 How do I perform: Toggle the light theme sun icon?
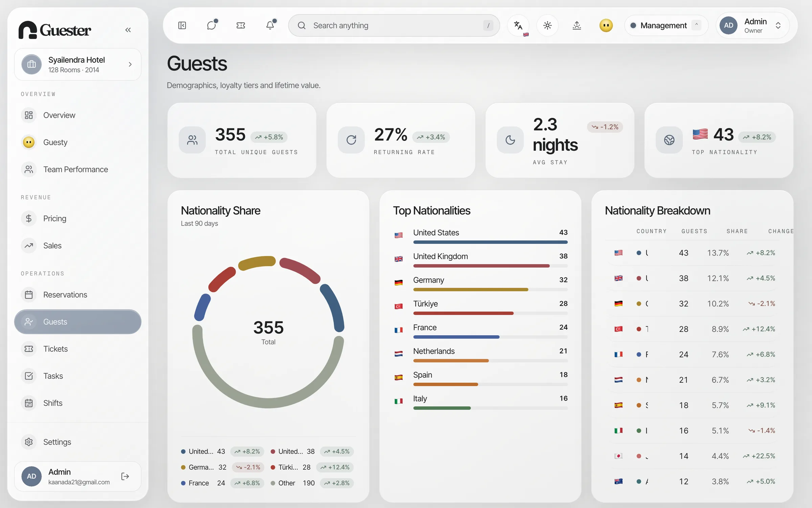tap(547, 25)
